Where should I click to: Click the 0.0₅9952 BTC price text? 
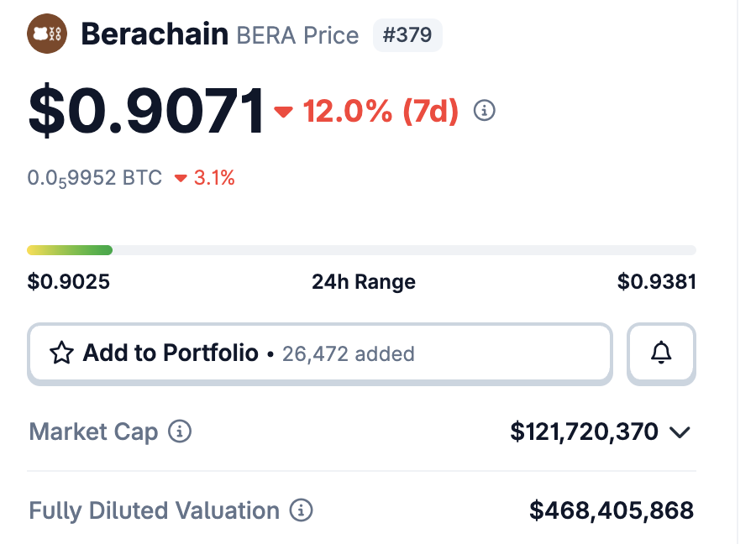point(95,178)
